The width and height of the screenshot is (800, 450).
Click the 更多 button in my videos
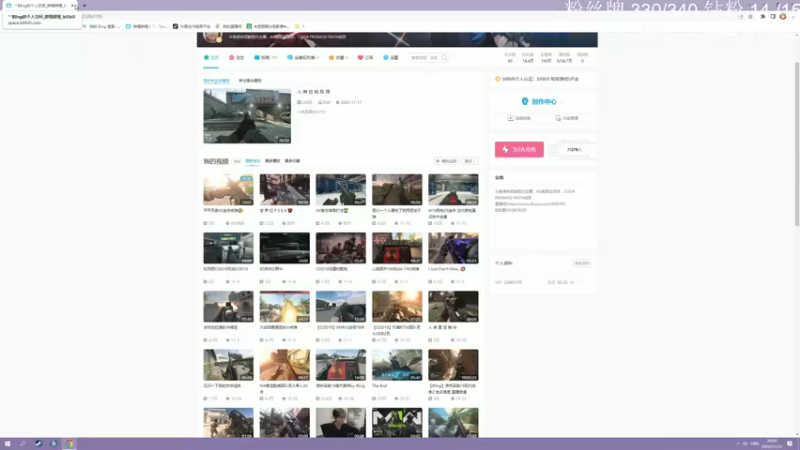coord(470,161)
